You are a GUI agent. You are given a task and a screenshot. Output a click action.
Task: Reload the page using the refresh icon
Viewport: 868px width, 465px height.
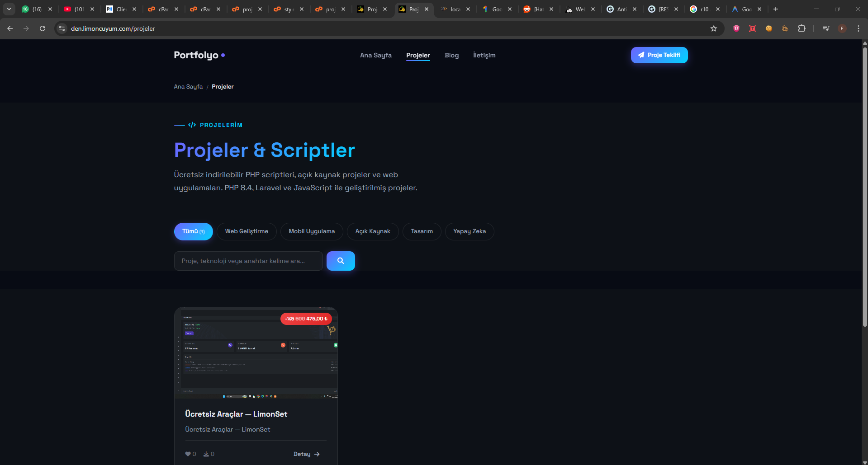[43, 28]
